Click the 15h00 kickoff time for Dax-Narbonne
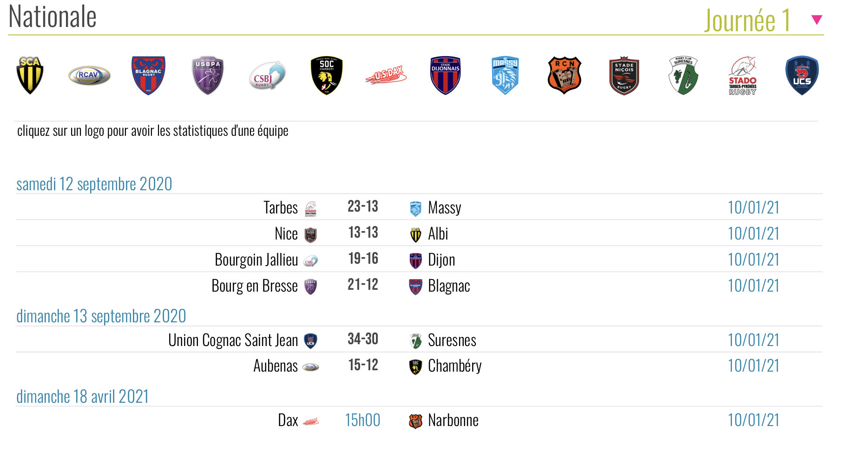 click(362, 420)
